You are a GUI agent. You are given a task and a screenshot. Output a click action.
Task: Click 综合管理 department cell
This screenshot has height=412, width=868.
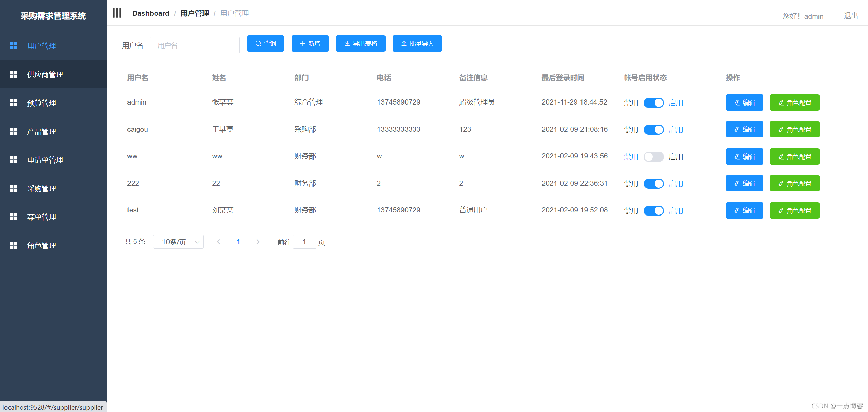click(309, 102)
